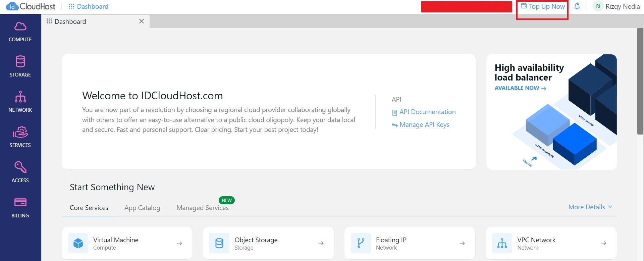This screenshot has width=644, height=261.
Task: Select the Dashboard page tab
Action: pyautogui.click(x=95, y=21)
